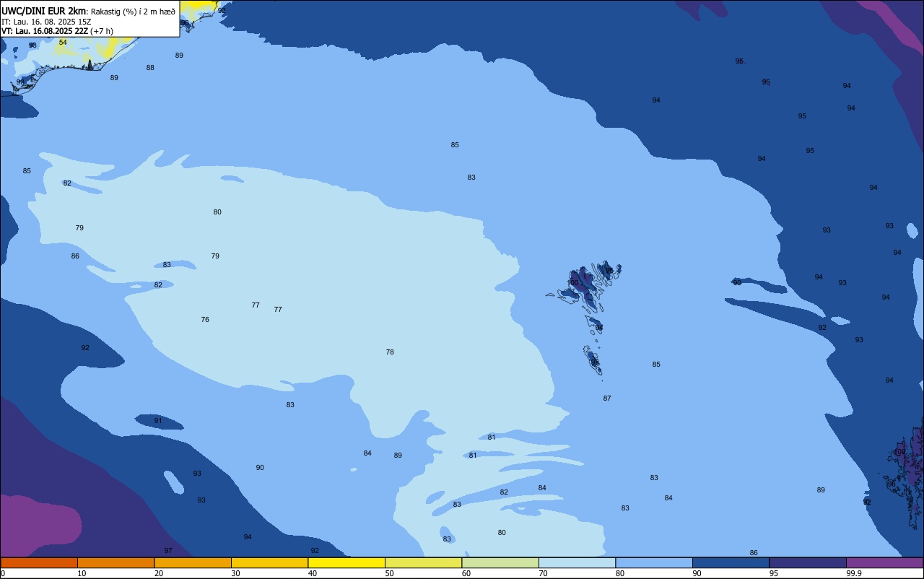This screenshot has width=924, height=579.
Task: Click the legend tick label "10"
Action: click(x=82, y=573)
